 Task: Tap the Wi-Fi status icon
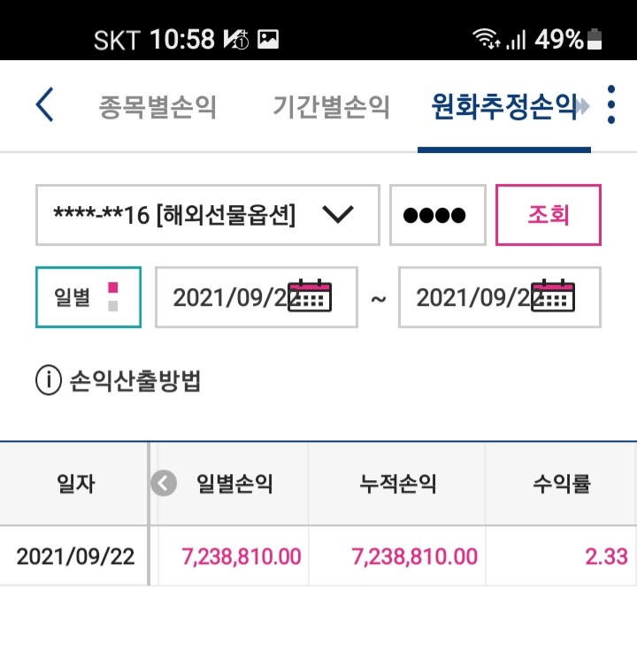point(486,39)
